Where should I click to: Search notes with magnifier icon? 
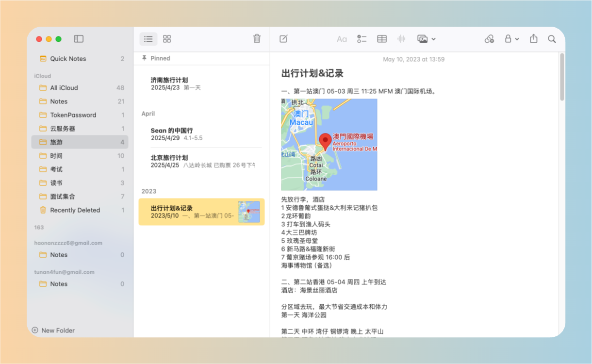point(552,39)
